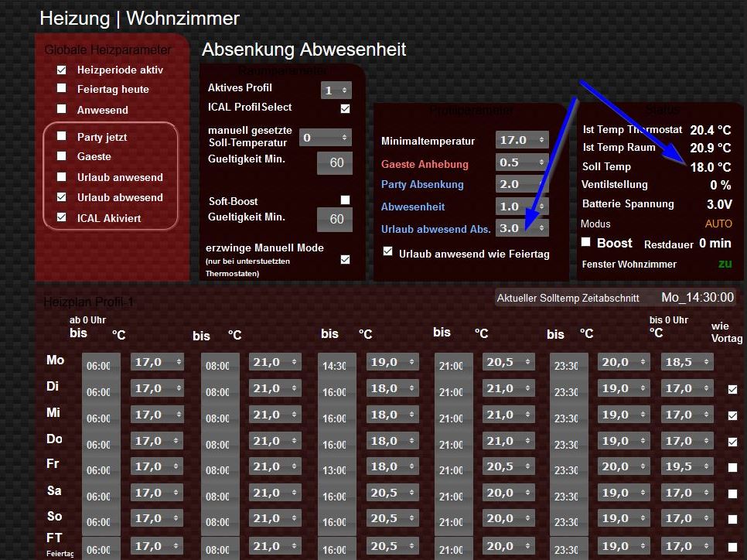
Task: Change Fr 19,5 temperature bis 0 Uhr
Action: point(687,466)
